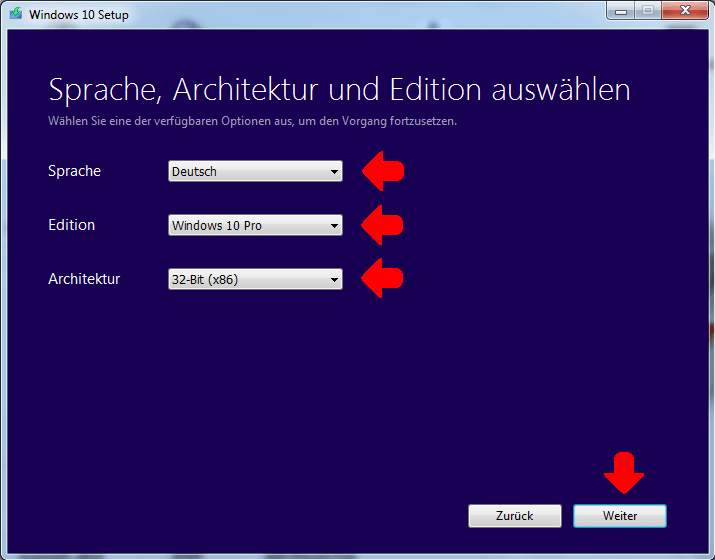Minimize the Windows 10 Setup window
This screenshot has width=715, height=560.
(621, 10)
